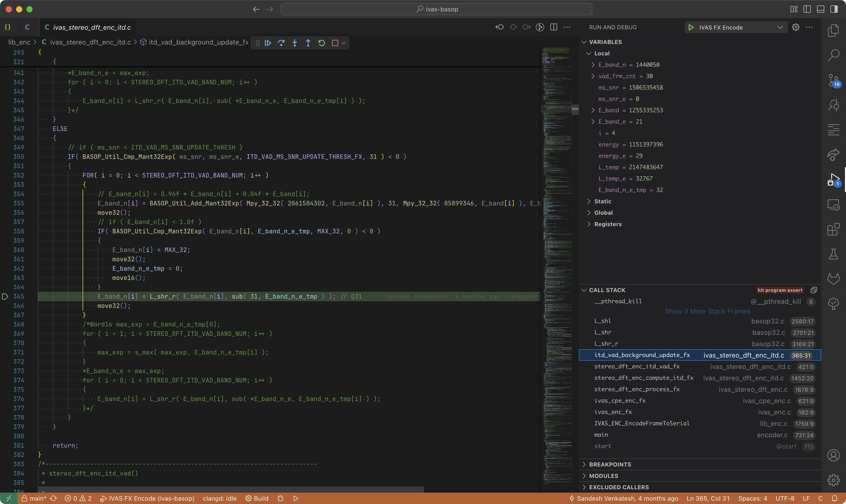The height and width of the screenshot is (504, 846).
Task: Click the Build button in the status bar
Action: [x=257, y=498]
